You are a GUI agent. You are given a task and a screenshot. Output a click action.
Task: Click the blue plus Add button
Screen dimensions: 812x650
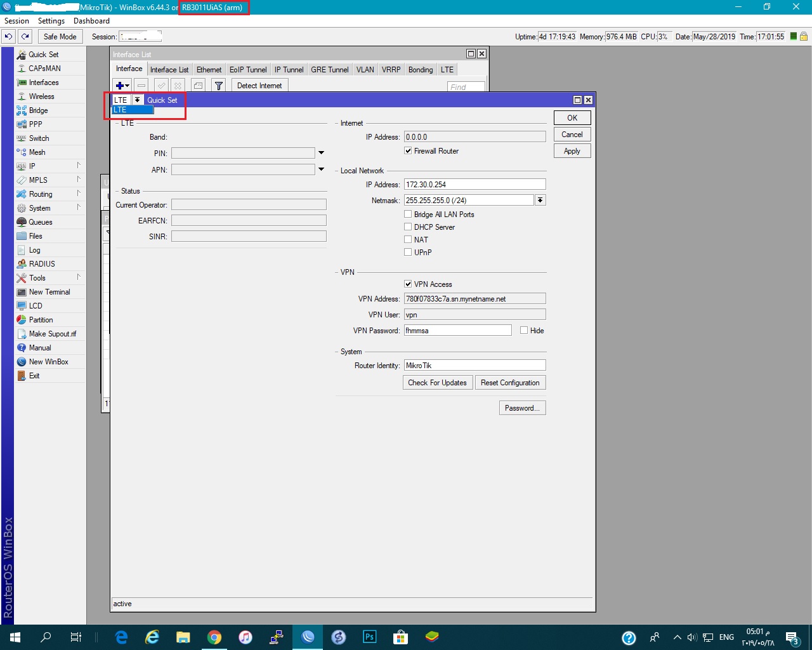pyautogui.click(x=122, y=86)
